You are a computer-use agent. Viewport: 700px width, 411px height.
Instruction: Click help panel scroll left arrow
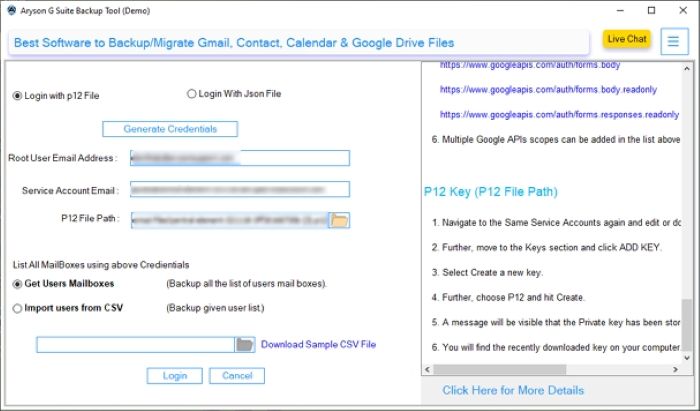[x=428, y=369]
